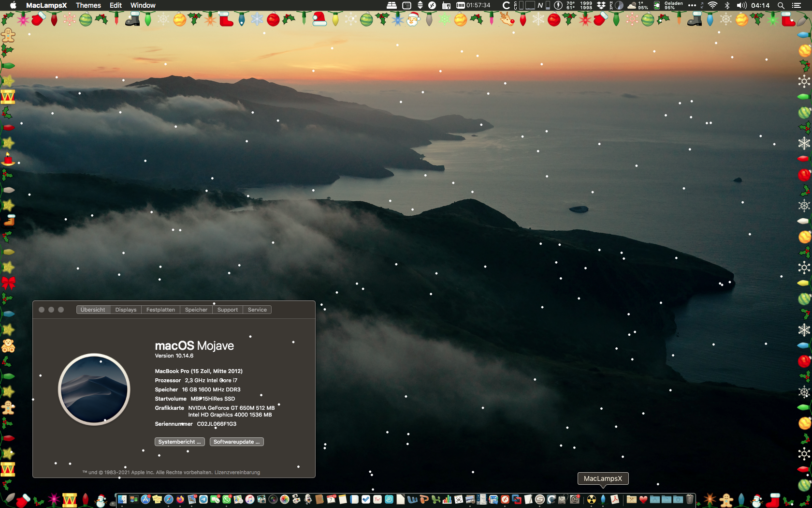The width and height of the screenshot is (812, 508).
Task: Open the Apple menu
Action: click(x=13, y=5)
